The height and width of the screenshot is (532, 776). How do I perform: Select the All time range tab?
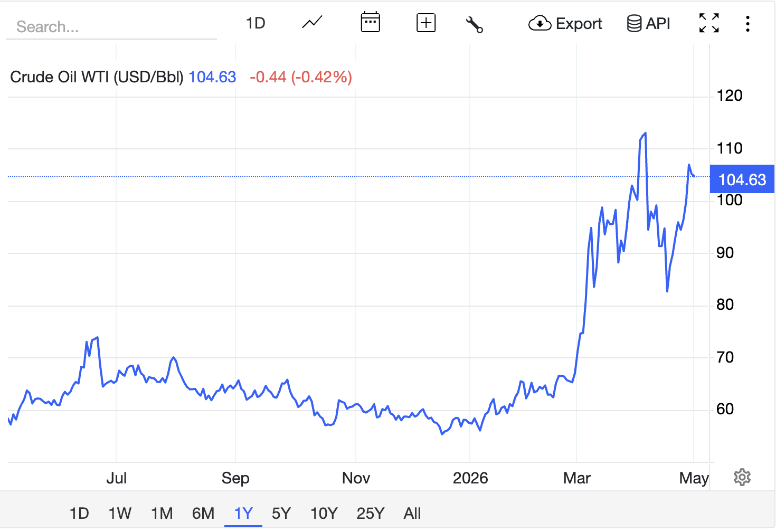(412, 513)
